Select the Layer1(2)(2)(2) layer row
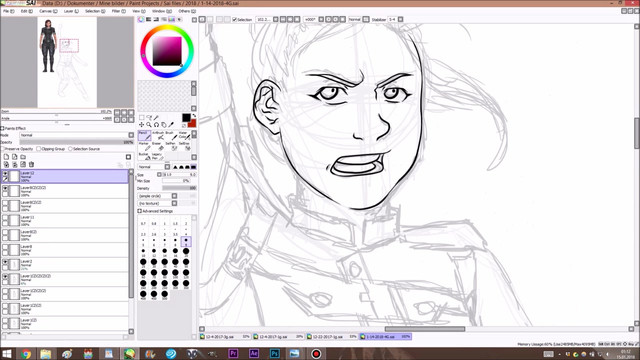Viewport: 640px width, 360px height. pos(64,294)
